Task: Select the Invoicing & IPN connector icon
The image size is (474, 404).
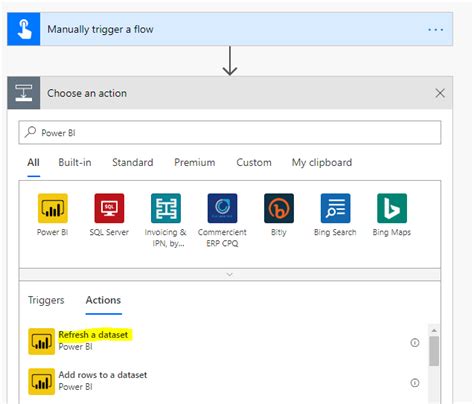Action: point(166,208)
